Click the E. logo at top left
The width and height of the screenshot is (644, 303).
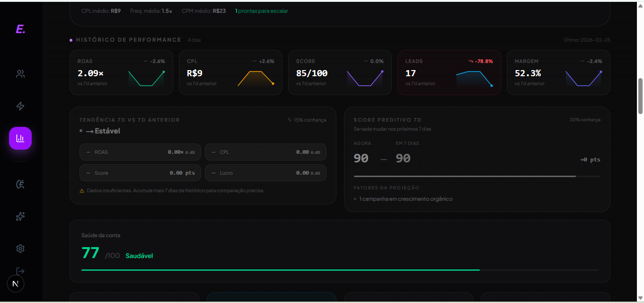click(19, 29)
